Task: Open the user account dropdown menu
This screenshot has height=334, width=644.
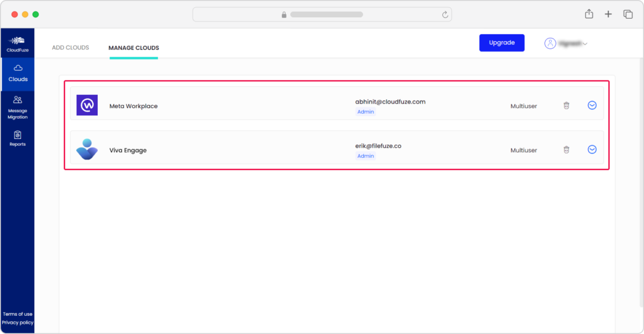Action: 584,44
